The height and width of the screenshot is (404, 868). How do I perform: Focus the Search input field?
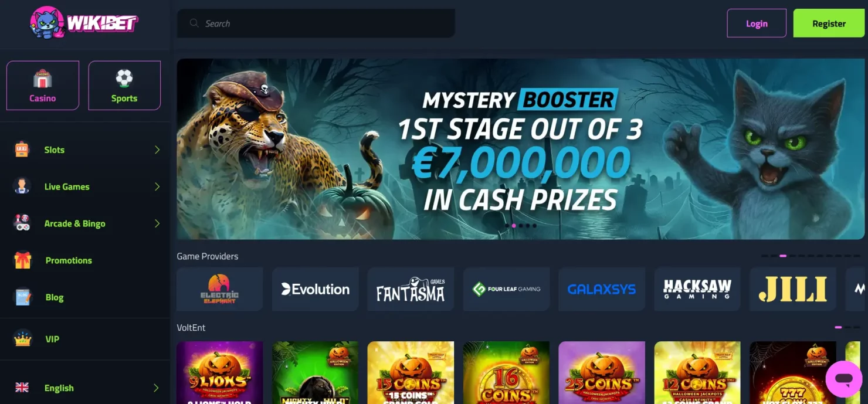(x=316, y=23)
